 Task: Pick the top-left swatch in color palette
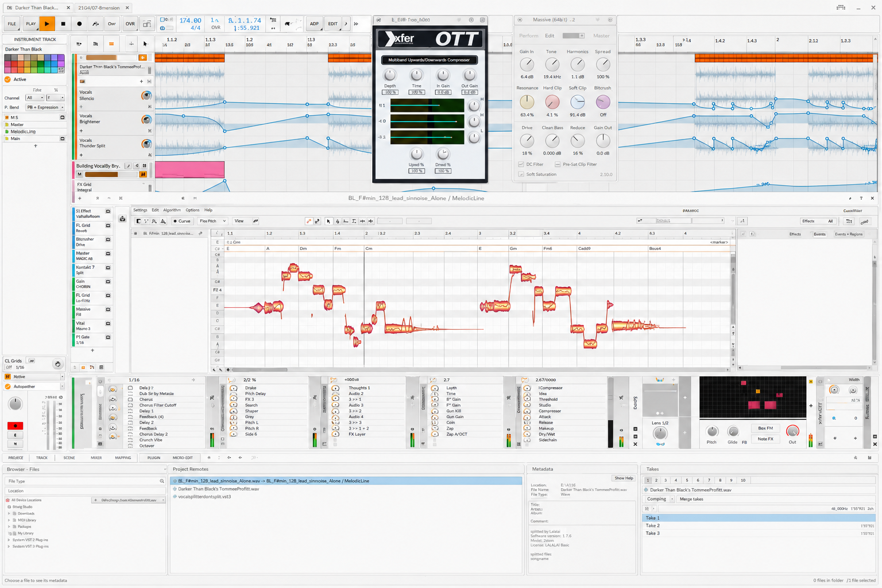point(7,57)
